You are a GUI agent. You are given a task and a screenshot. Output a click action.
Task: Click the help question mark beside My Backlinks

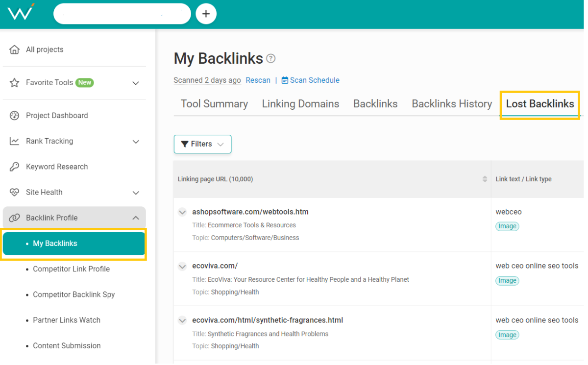click(270, 59)
